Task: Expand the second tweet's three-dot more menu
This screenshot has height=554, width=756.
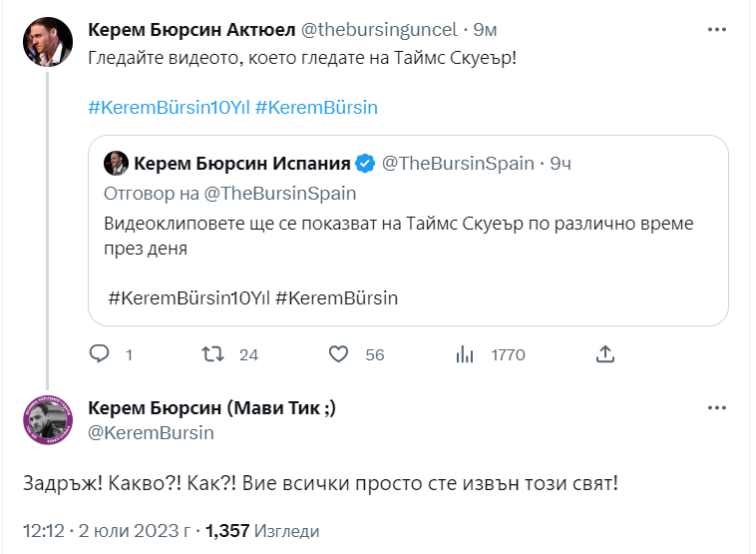Action: pyautogui.click(x=717, y=408)
